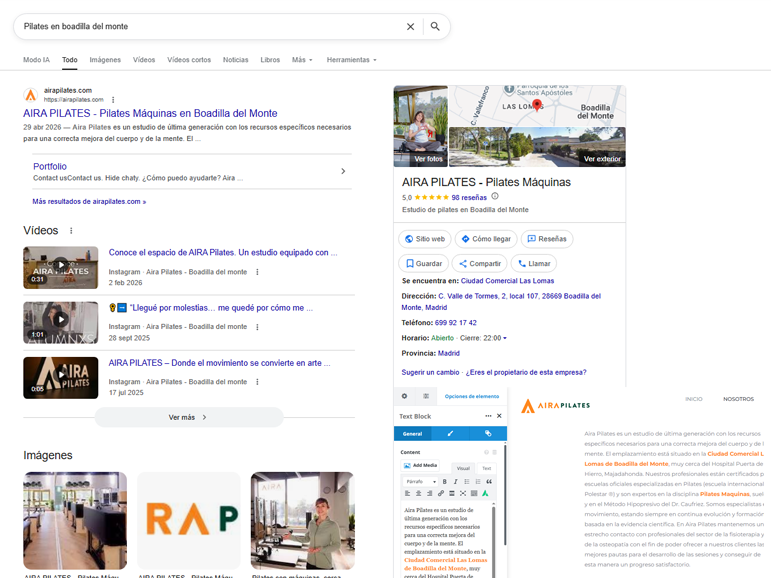Expand the Horario closing time arrow
This screenshot has height=578, width=771.
[504, 338]
